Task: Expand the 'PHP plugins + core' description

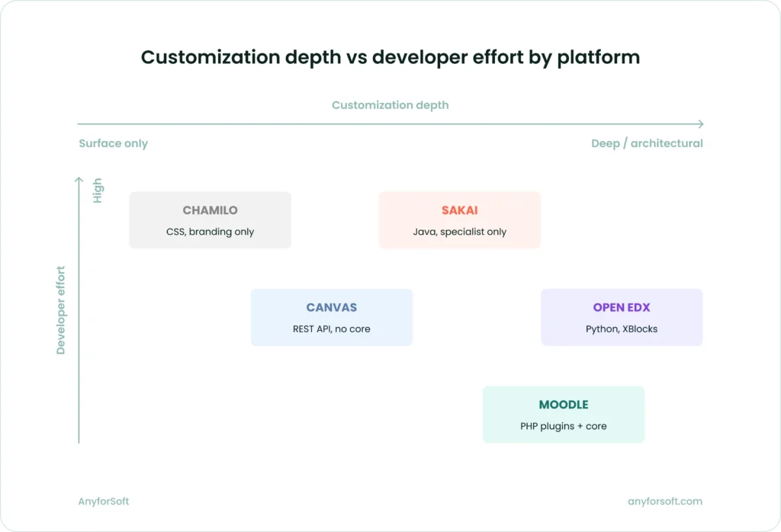Action: 563,426
